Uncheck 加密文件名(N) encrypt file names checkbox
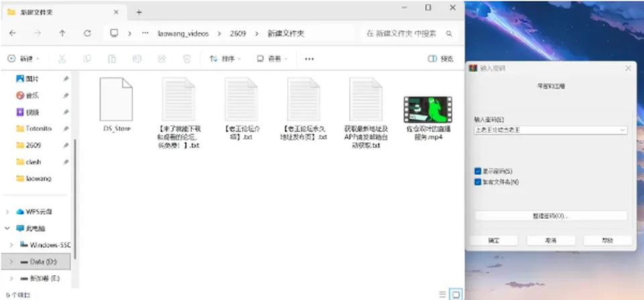Image resolution: width=644 pixels, height=300 pixels. click(x=477, y=182)
